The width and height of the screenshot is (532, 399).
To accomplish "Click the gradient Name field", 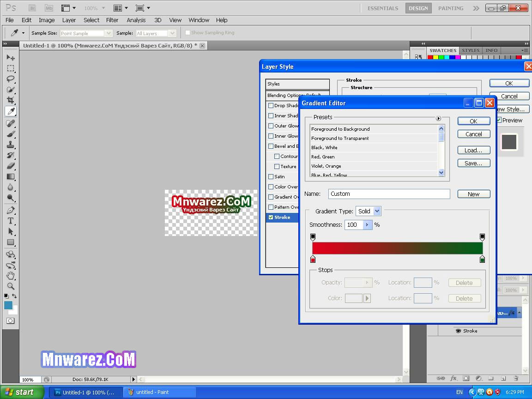I will [389, 194].
